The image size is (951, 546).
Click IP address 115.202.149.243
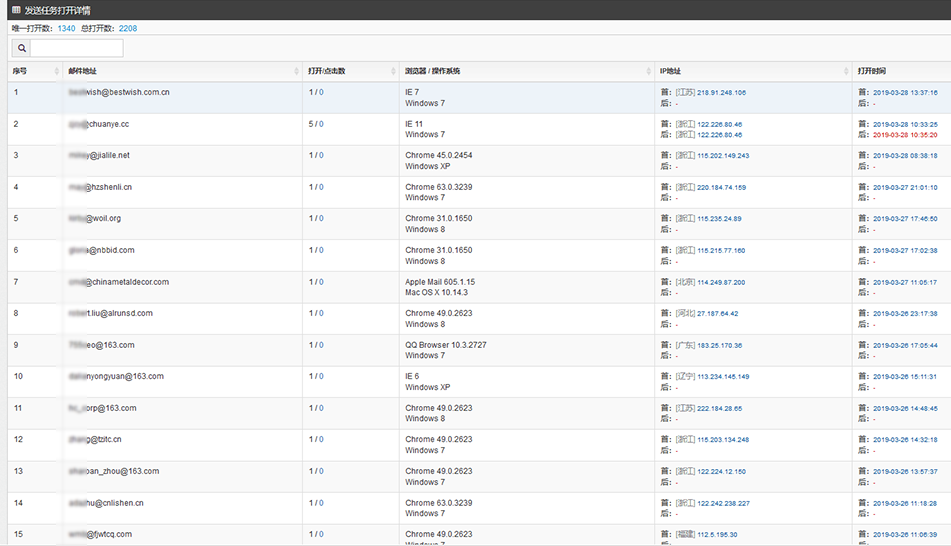723,156
